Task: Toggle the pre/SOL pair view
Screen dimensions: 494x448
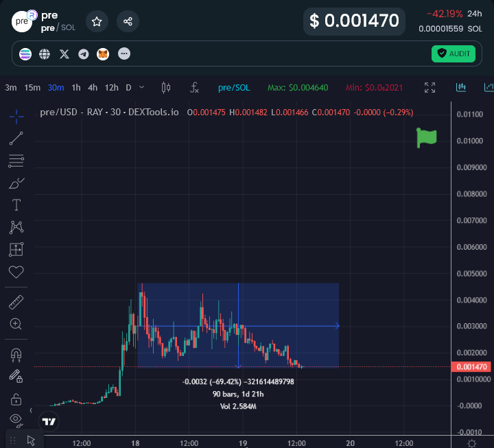Action: pos(234,88)
